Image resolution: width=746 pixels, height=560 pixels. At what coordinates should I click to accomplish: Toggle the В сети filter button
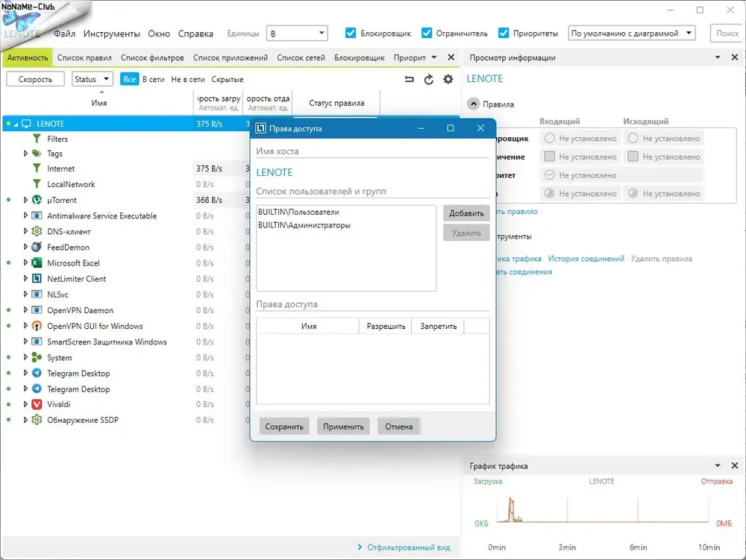click(x=153, y=79)
